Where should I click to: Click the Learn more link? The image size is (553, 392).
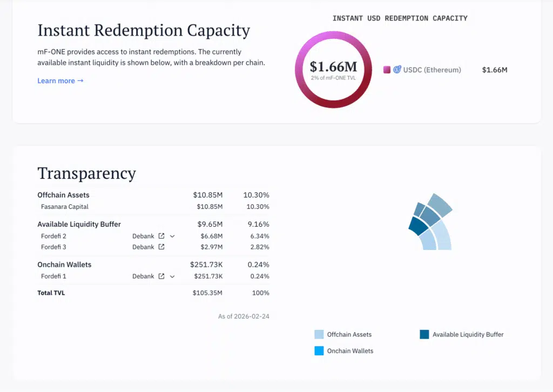pos(56,80)
